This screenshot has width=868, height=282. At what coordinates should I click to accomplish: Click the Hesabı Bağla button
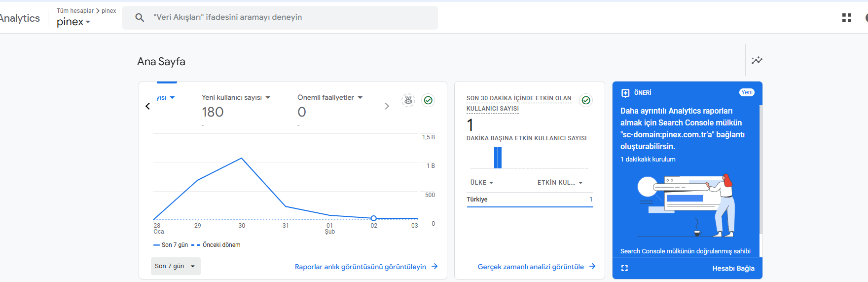[733, 268]
